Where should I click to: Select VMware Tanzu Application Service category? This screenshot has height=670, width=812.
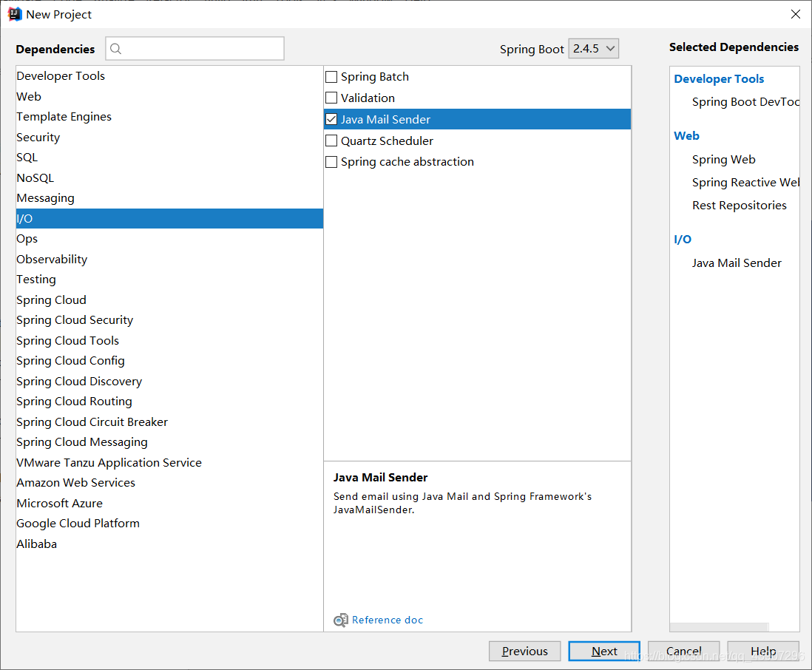[169, 462]
